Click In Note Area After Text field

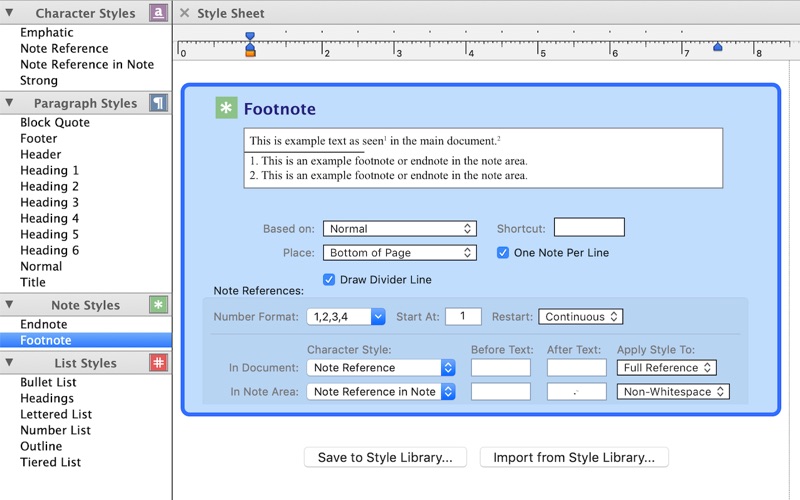point(577,391)
